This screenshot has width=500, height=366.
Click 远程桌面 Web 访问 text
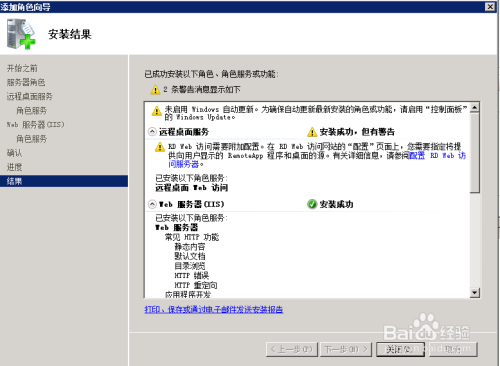tap(191, 188)
